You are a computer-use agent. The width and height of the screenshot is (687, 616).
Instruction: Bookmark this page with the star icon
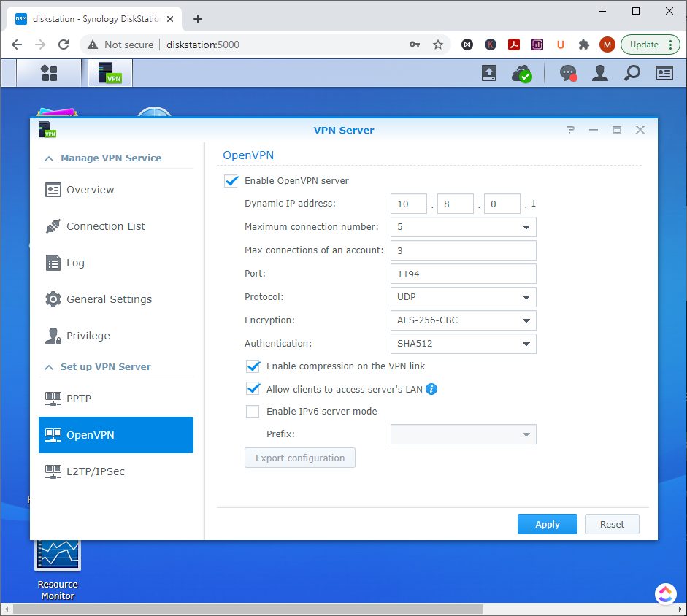click(x=438, y=45)
